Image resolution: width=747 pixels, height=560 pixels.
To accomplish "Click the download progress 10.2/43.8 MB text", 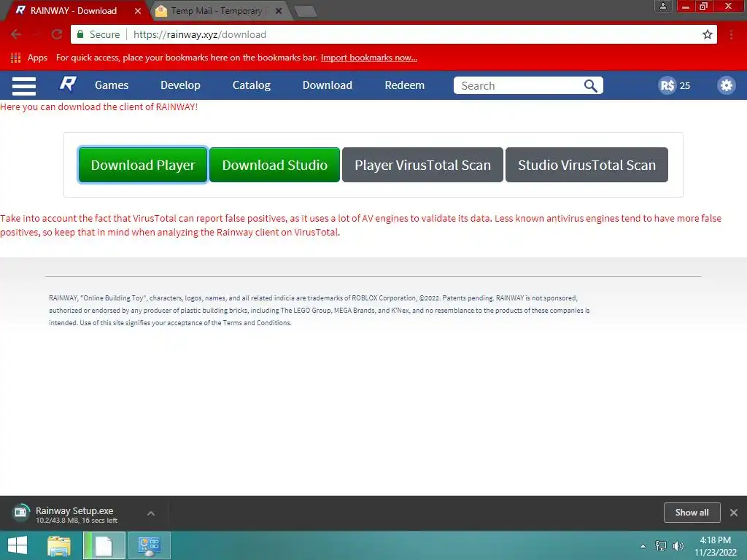I will [x=77, y=521].
